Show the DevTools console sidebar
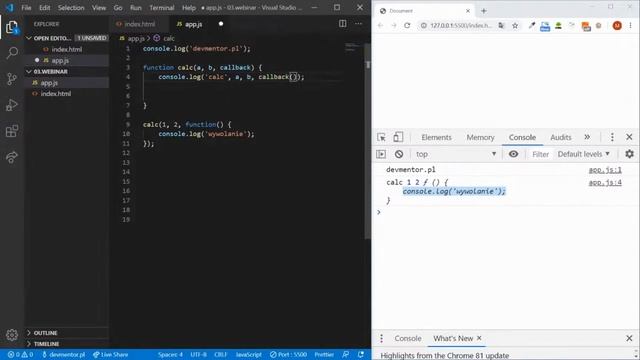 [x=381, y=154]
